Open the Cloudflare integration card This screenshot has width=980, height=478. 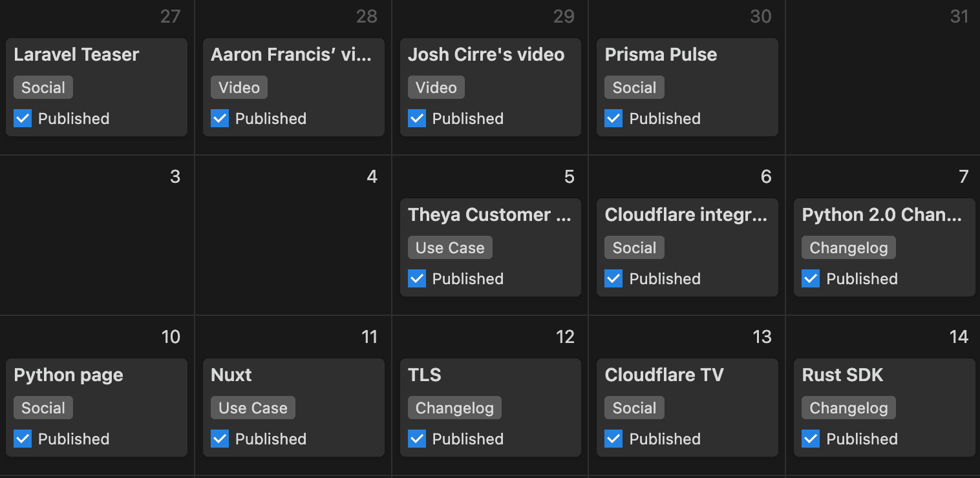coord(687,214)
